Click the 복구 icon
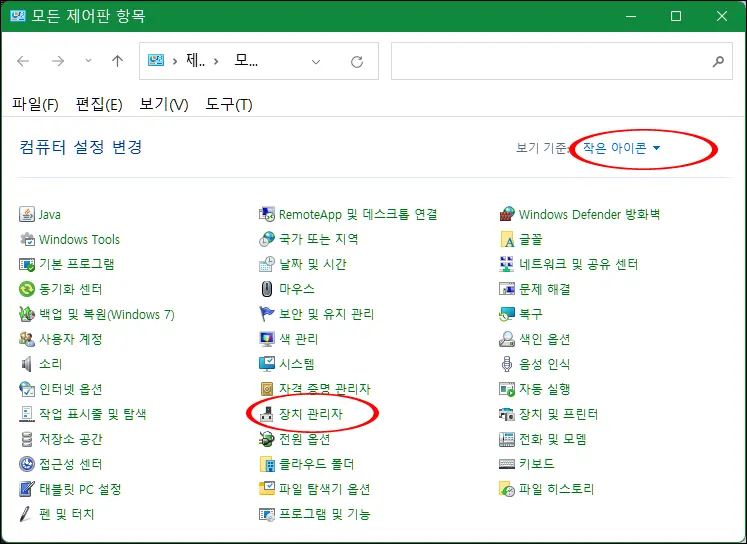Screen dimensions: 747x544 tap(507, 314)
